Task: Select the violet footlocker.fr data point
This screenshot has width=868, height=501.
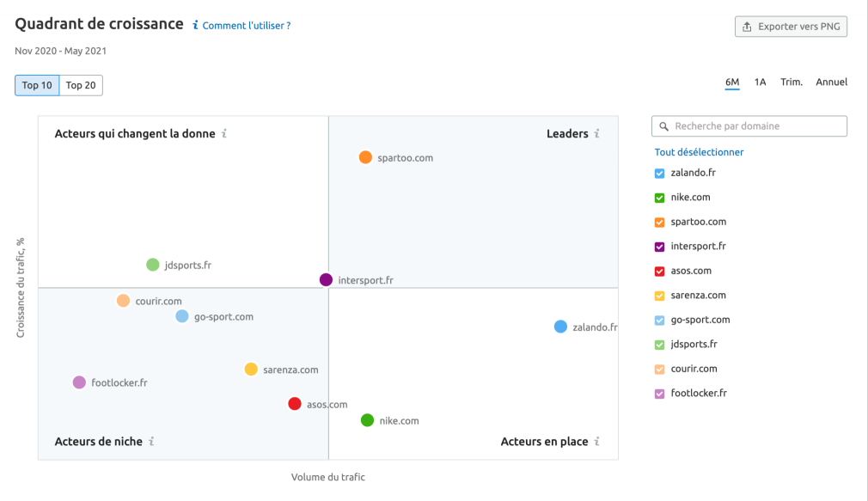Action: (79, 382)
